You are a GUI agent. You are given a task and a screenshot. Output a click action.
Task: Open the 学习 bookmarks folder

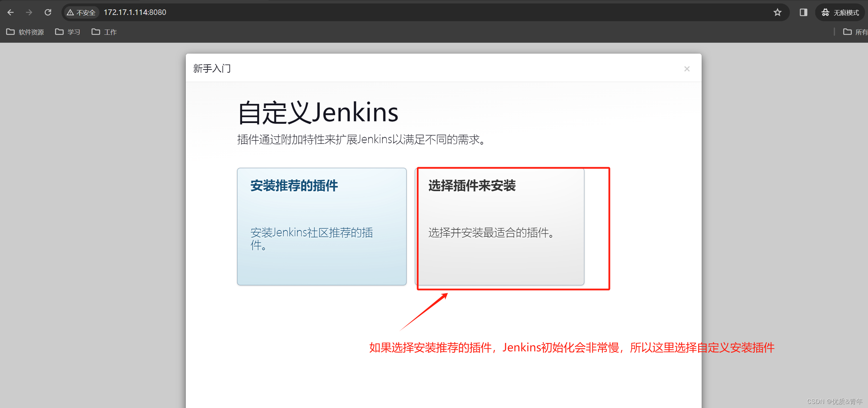coord(68,32)
